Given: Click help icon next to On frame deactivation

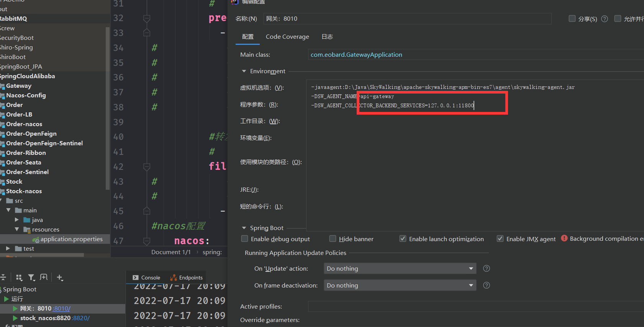Looking at the screenshot, I should 487,285.
